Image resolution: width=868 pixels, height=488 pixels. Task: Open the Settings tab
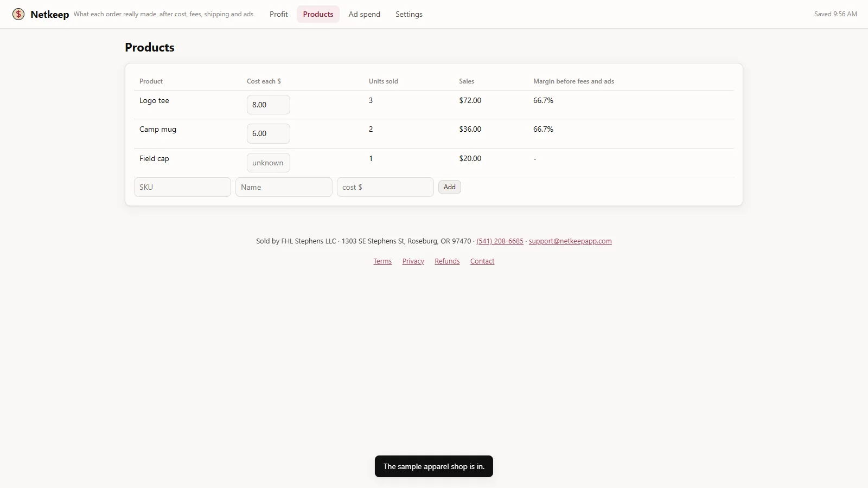pos(409,14)
